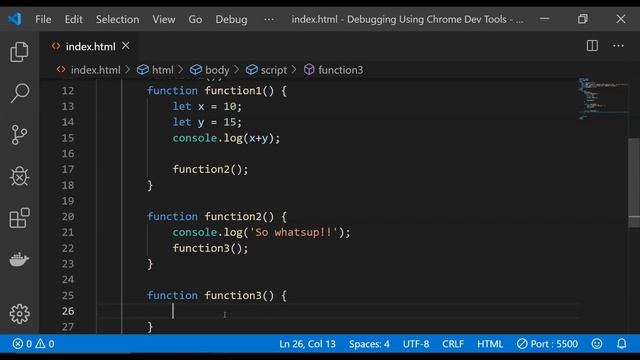Image resolution: width=640 pixels, height=360 pixels.
Task: Click the vertical scrollbar thumb
Action: coord(634,182)
